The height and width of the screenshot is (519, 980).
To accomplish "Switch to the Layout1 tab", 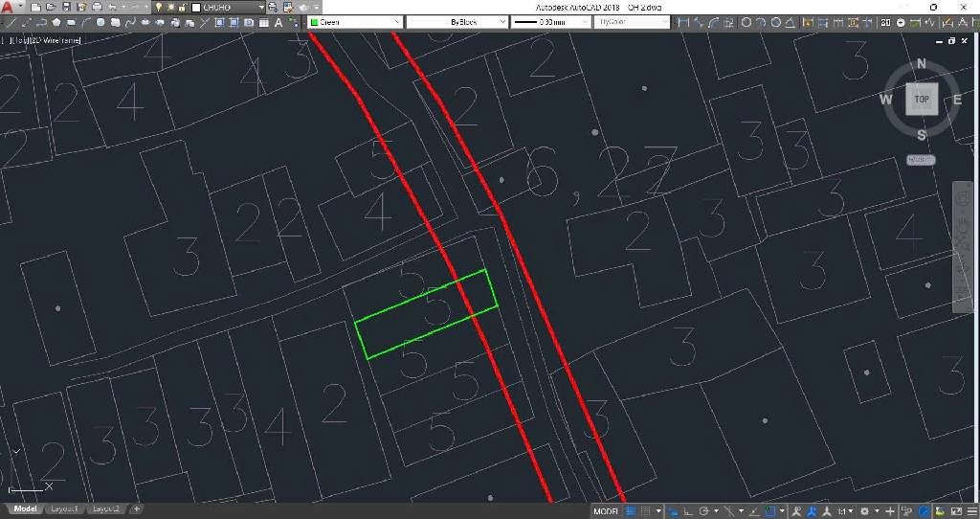I will click(65, 508).
